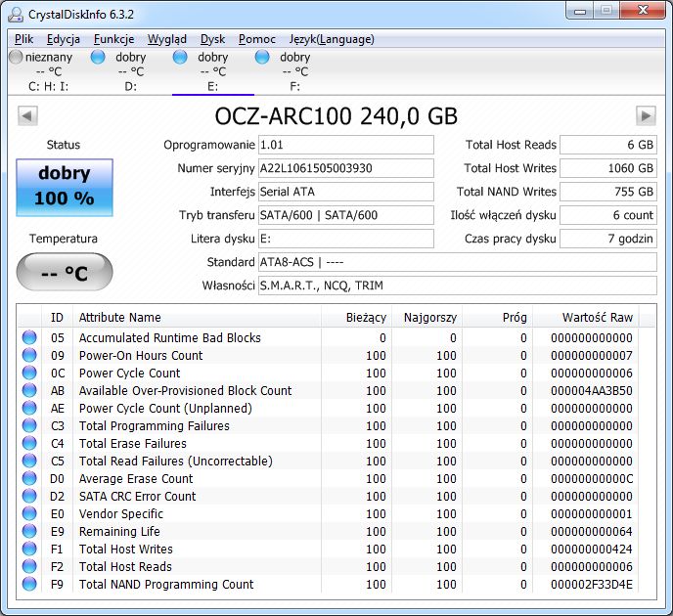This screenshot has width=673, height=616.
Task: Open the Język(Language) menu
Action: tap(332, 39)
